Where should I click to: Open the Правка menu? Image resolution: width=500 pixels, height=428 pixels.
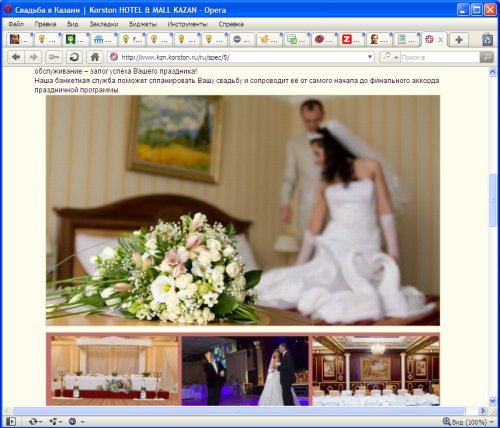click(45, 24)
